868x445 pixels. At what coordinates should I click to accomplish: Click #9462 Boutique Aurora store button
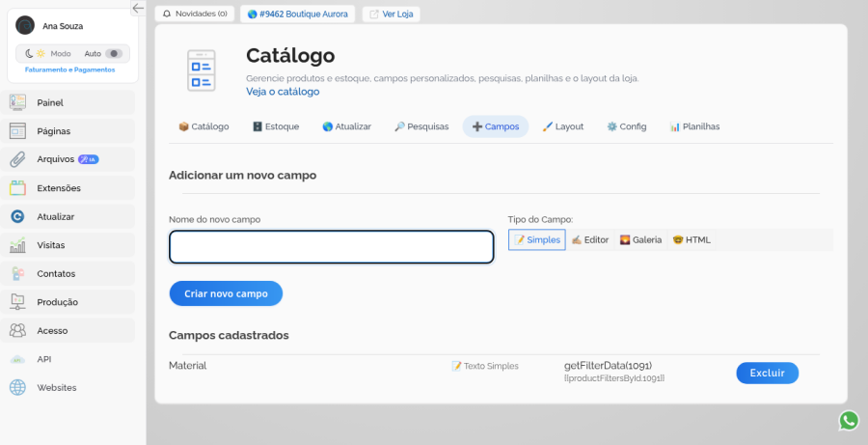298,14
